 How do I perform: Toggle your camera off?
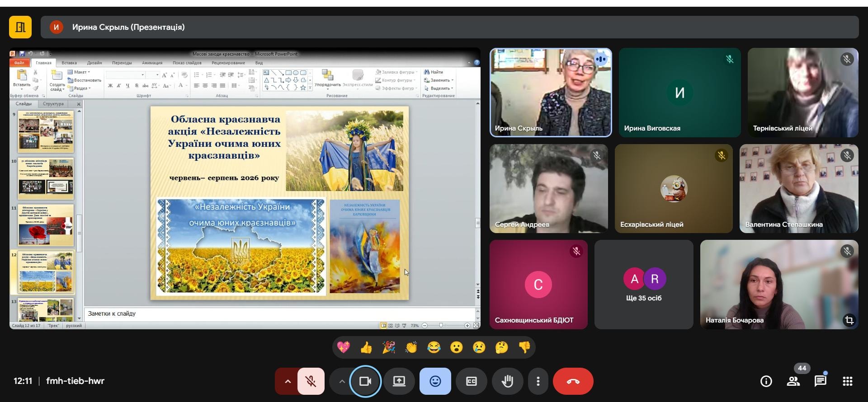[x=365, y=381]
